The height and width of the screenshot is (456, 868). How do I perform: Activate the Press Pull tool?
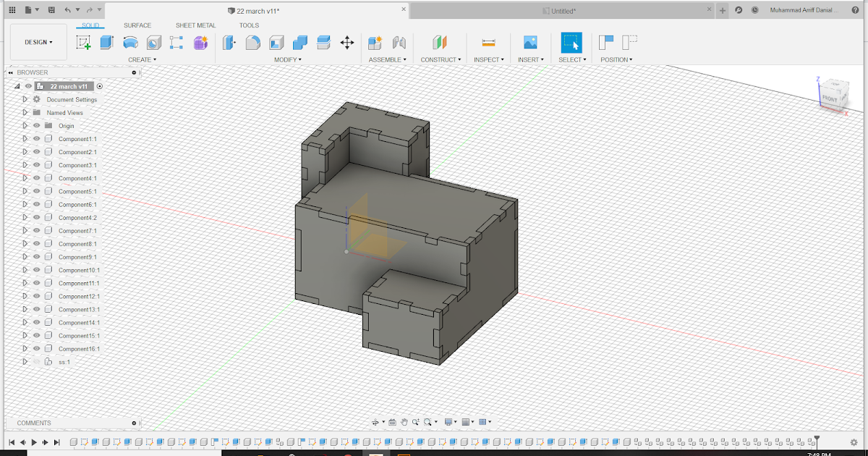[229, 42]
